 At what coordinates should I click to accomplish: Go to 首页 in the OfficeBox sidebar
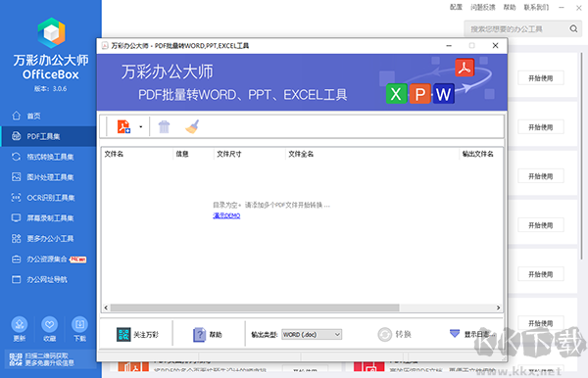click(x=48, y=116)
